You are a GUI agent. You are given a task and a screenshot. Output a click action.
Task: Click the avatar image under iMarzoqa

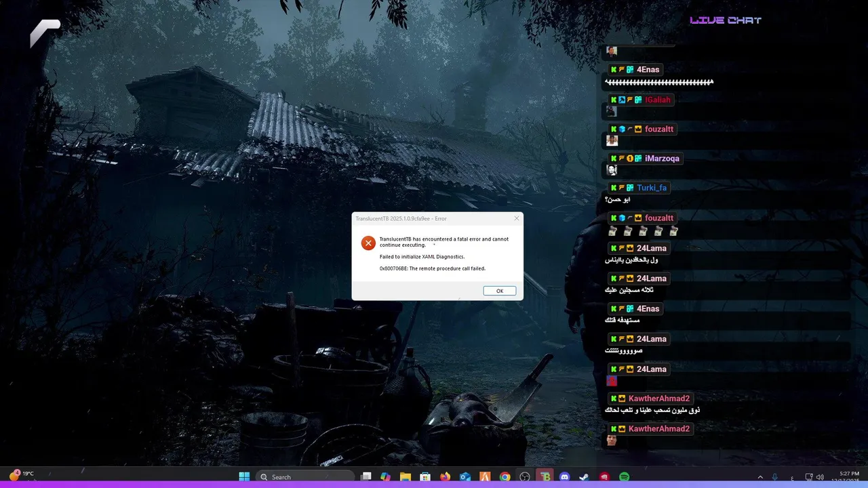[x=612, y=170]
